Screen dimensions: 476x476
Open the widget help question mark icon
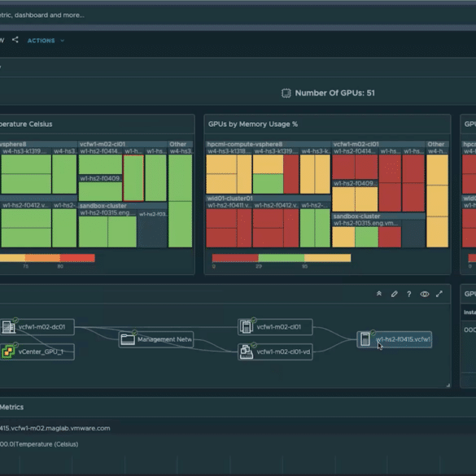409,294
